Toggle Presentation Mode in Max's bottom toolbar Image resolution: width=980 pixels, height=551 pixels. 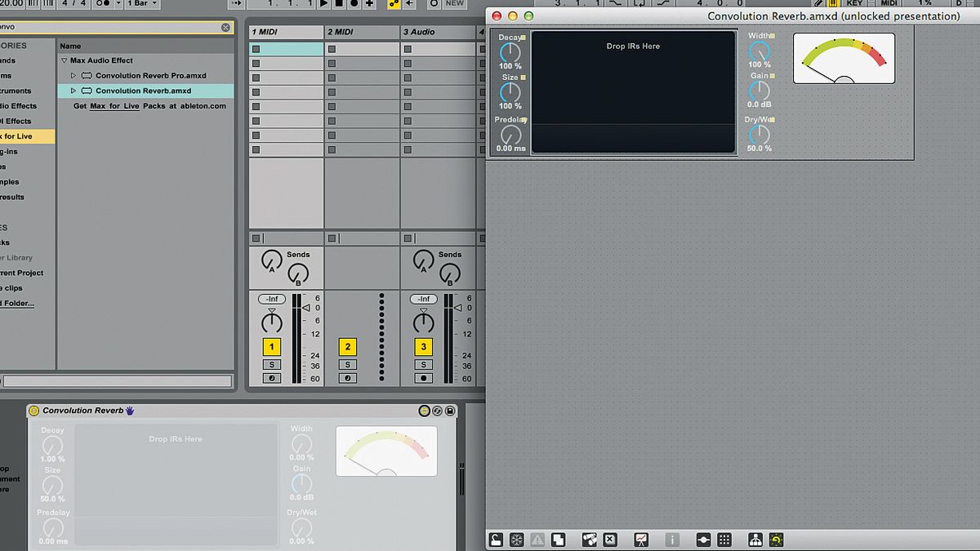642,540
